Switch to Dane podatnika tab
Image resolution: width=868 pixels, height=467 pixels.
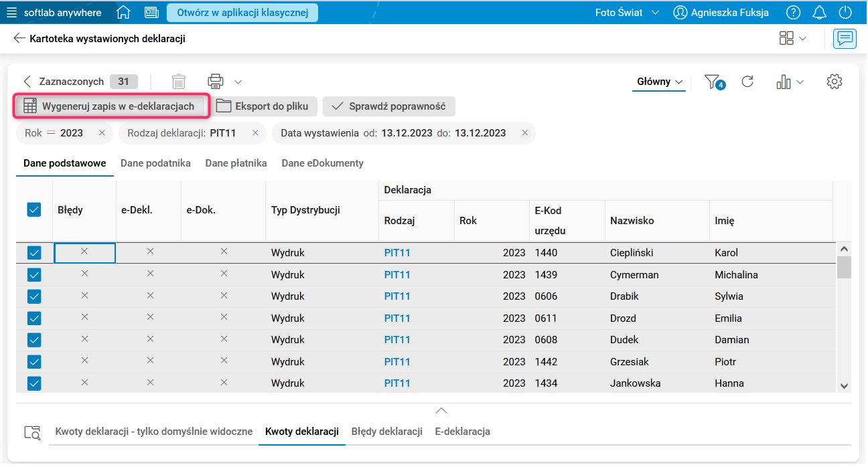click(x=155, y=163)
